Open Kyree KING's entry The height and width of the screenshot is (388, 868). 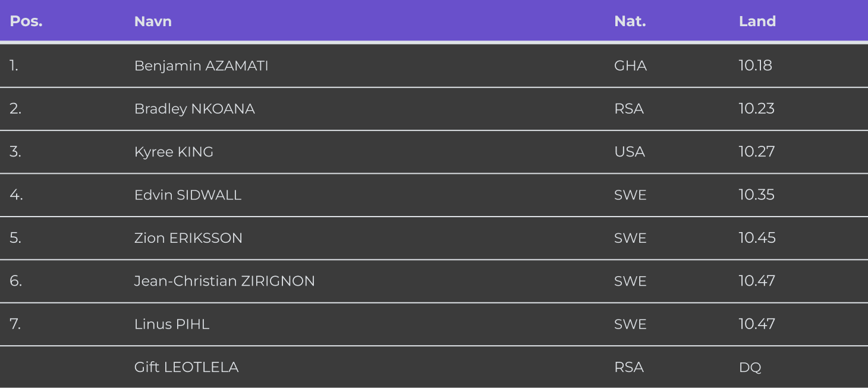(174, 152)
